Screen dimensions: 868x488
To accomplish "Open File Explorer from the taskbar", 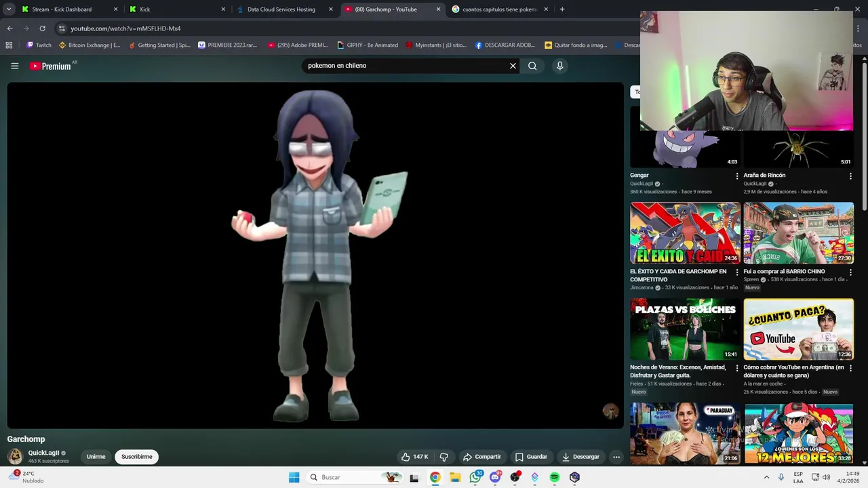I will coord(455,477).
